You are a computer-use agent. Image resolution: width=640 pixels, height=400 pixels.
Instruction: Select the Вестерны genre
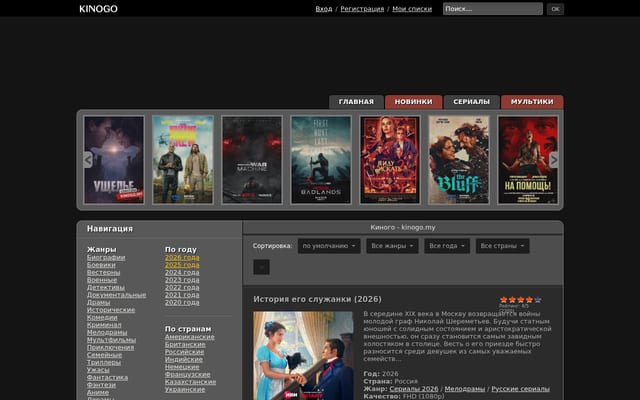coord(104,272)
